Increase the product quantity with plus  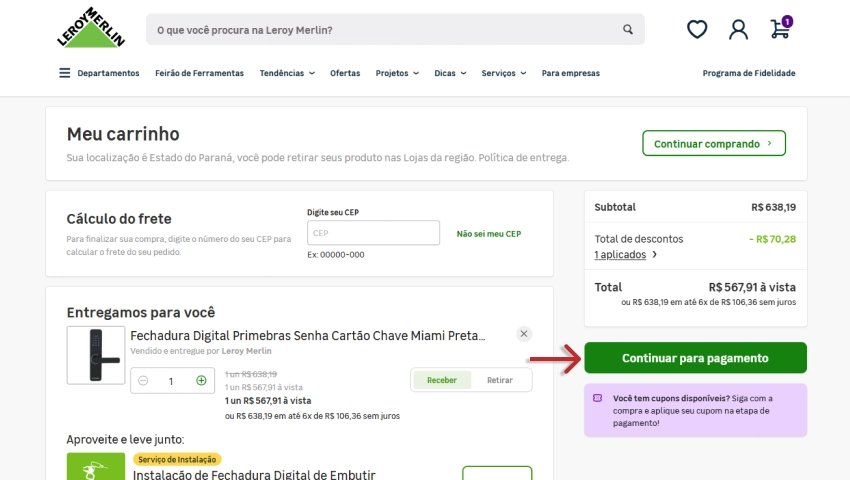(x=201, y=381)
